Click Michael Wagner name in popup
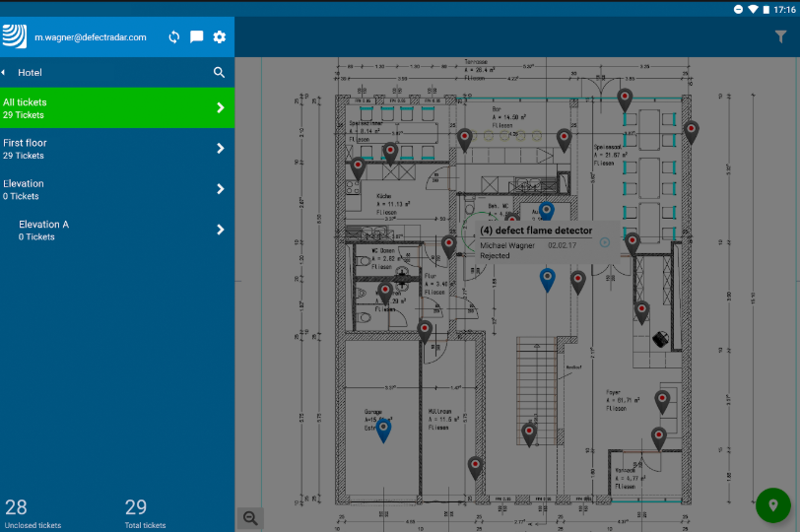 (507, 245)
